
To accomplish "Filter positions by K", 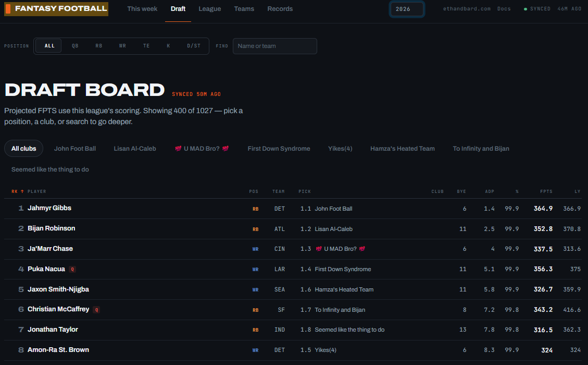I will pos(168,46).
